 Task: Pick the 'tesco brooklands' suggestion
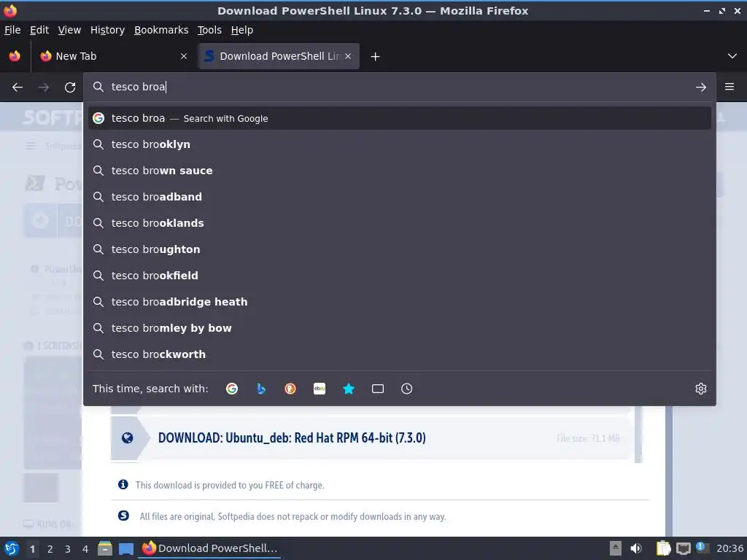(400, 223)
